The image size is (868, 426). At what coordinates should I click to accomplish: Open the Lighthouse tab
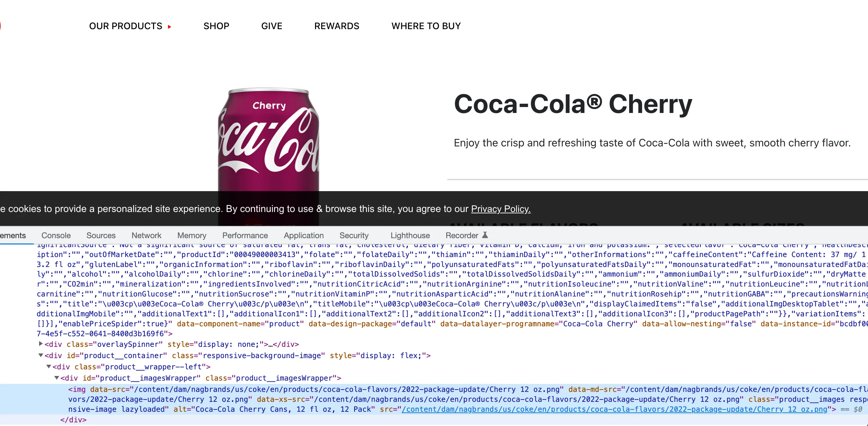pos(410,235)
